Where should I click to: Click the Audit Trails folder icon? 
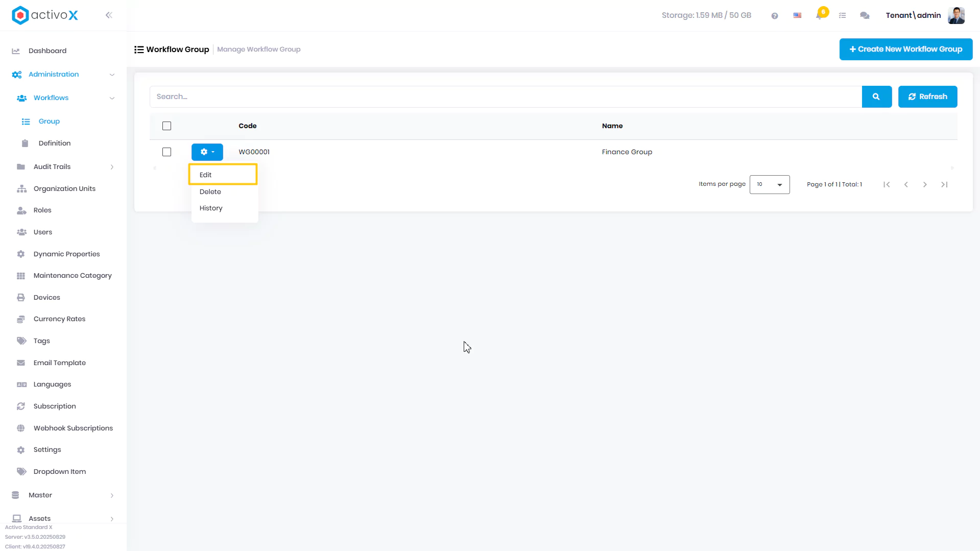coord(21,167)
